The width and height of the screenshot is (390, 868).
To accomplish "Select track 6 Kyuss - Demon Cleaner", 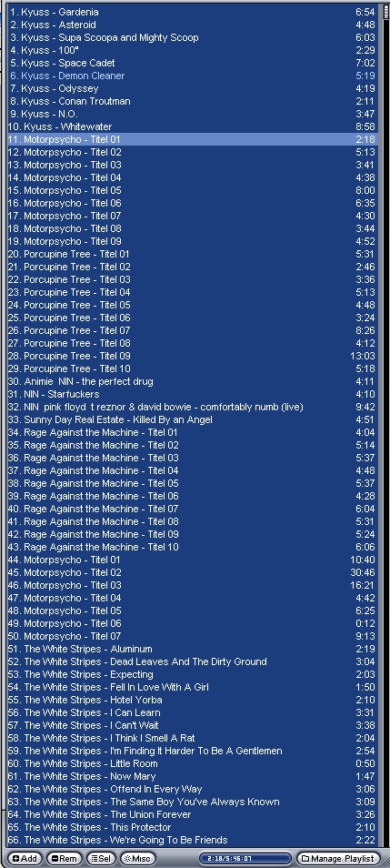I will tap(193, 76).
